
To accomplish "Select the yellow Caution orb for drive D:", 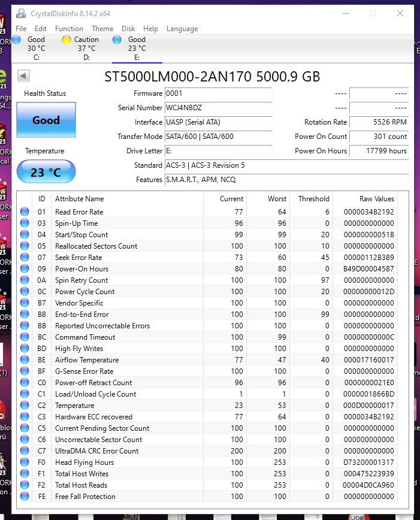I will click(67, 40).
